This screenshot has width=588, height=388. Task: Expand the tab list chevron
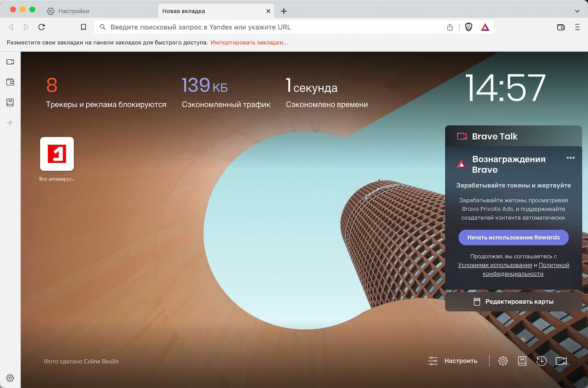click(x=577, y=11)
